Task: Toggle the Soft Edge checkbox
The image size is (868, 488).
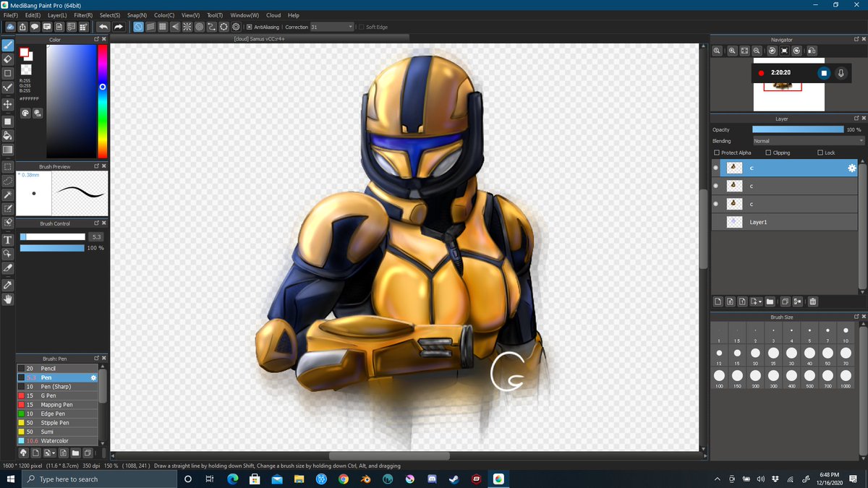Action: (x=361, y=27)
